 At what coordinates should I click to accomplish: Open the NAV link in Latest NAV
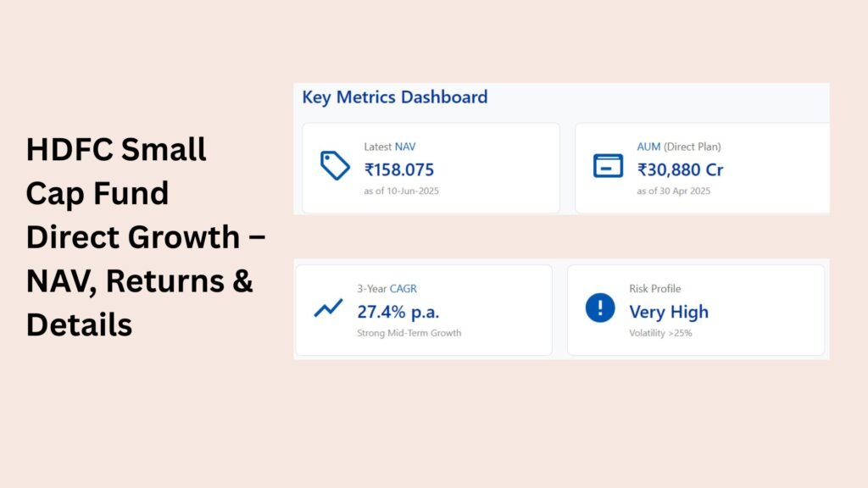coord(405,147)
